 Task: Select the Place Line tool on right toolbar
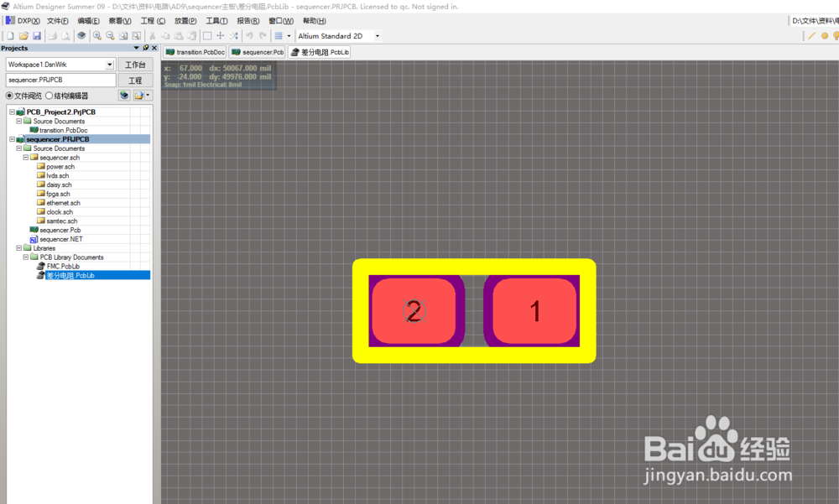(811, 36)
